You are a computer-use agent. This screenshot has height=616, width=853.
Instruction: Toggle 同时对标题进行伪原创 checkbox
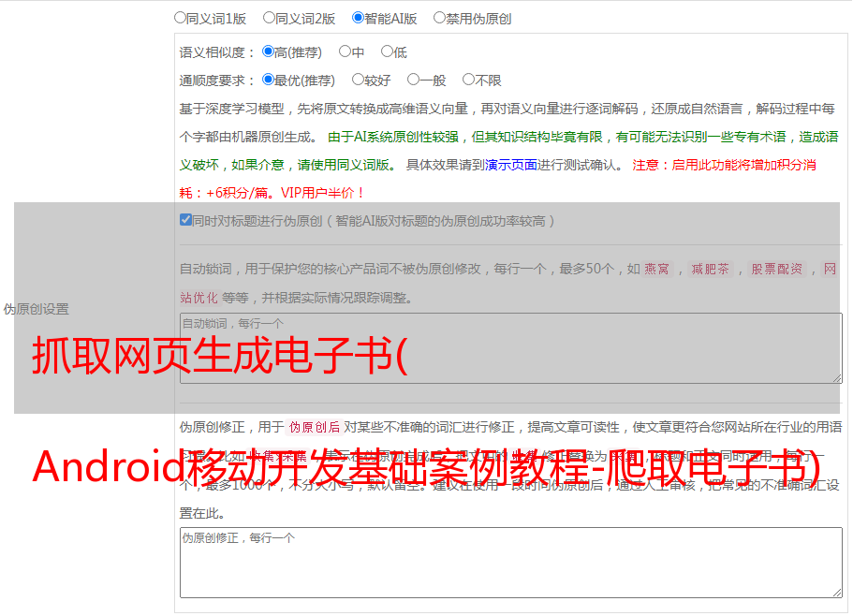(x=185, y=220)
